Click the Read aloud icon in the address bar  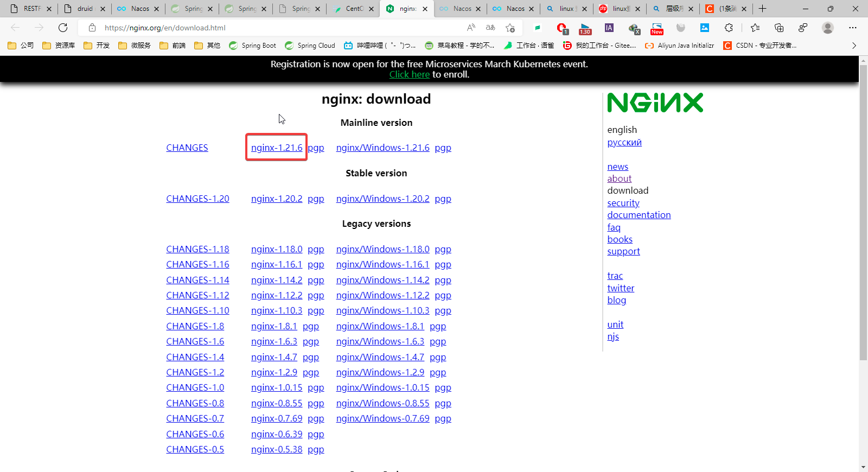[x=471, y=28]
